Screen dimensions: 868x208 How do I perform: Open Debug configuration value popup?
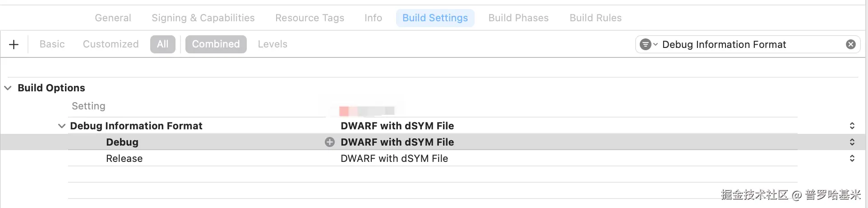tap(852, 142)
